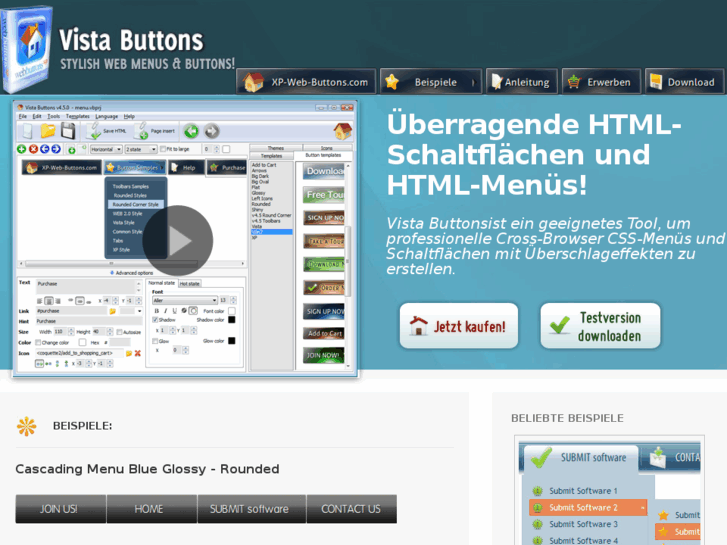Click the HOME sample menu button
727x545 pixels.
tap(152, 509)
